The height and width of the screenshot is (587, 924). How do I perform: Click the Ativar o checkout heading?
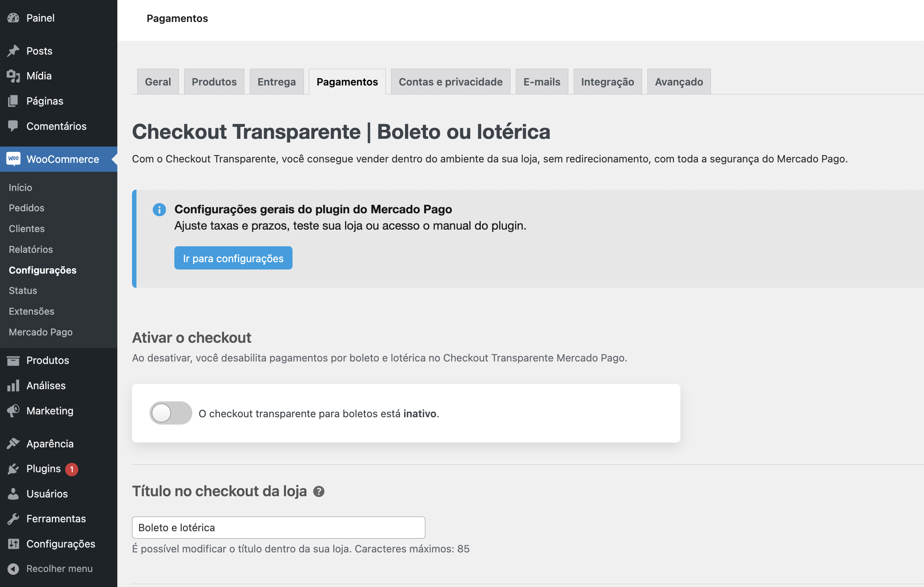click(191, 338)
